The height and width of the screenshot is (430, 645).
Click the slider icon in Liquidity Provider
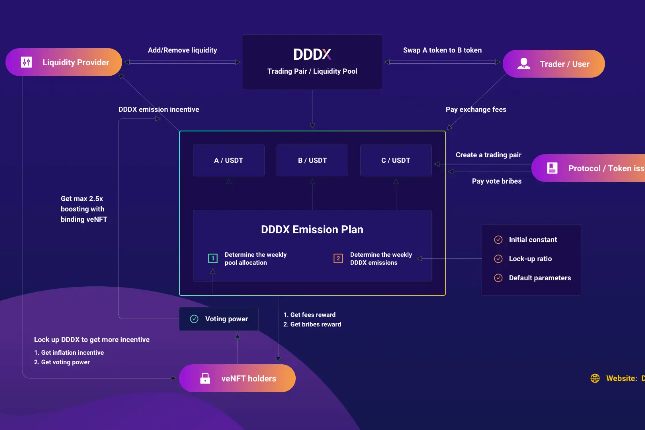coord(26,62)
